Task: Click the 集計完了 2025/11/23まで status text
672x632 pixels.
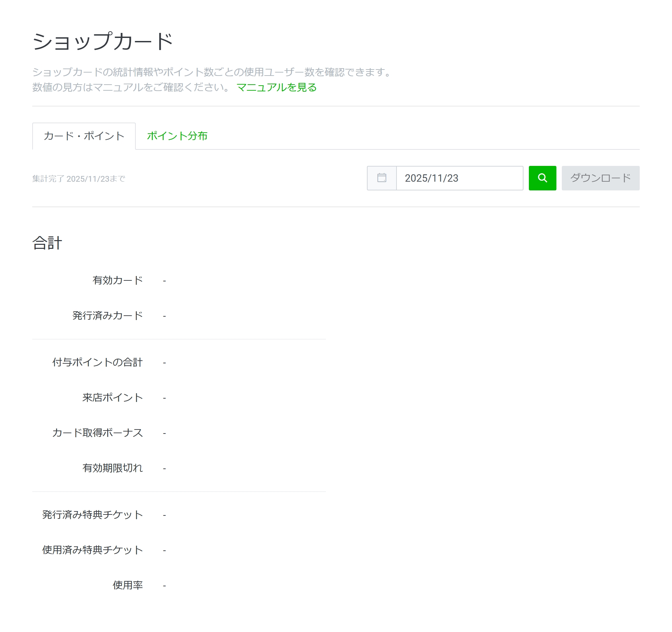Action: coord(78,179)
